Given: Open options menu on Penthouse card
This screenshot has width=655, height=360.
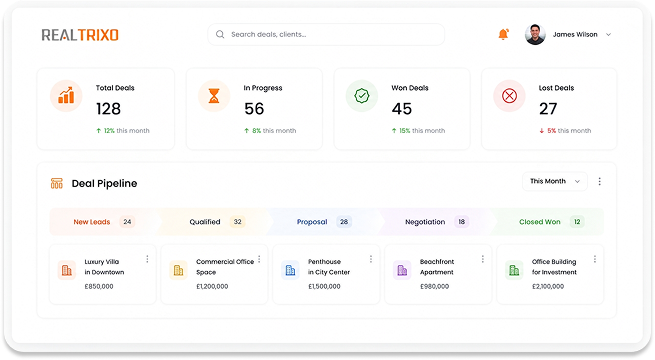Looking at the screenshot, I should 371,259.
